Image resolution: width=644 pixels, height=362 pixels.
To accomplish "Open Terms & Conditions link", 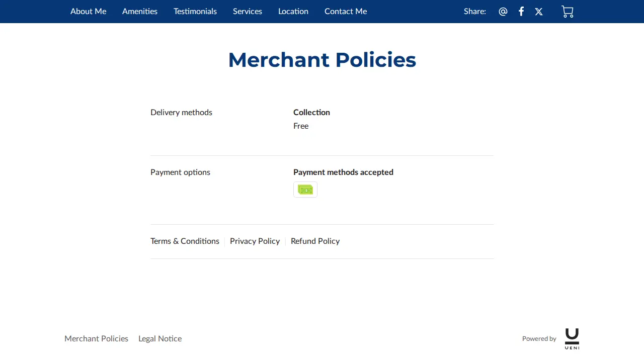I will [185, 241].
